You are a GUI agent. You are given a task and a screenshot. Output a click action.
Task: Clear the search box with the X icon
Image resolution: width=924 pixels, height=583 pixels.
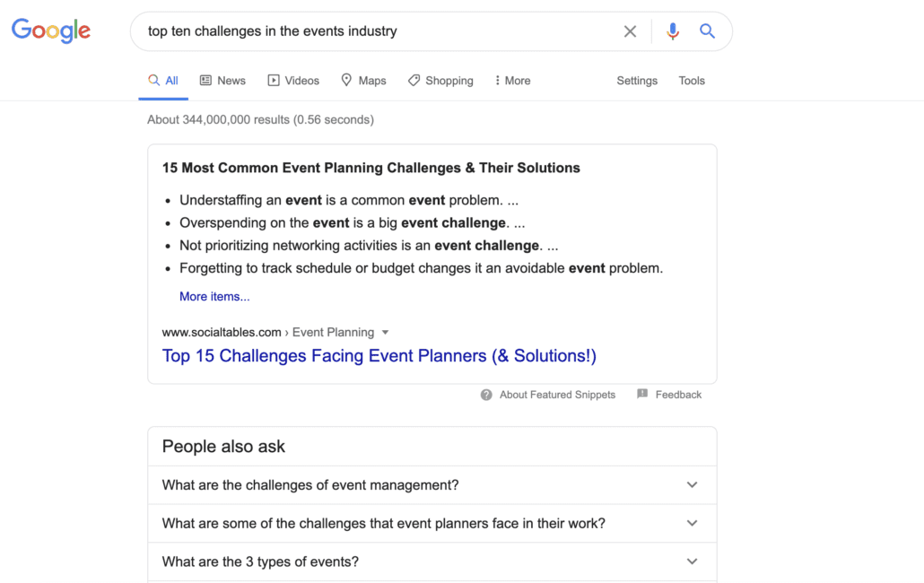(630, 31)
